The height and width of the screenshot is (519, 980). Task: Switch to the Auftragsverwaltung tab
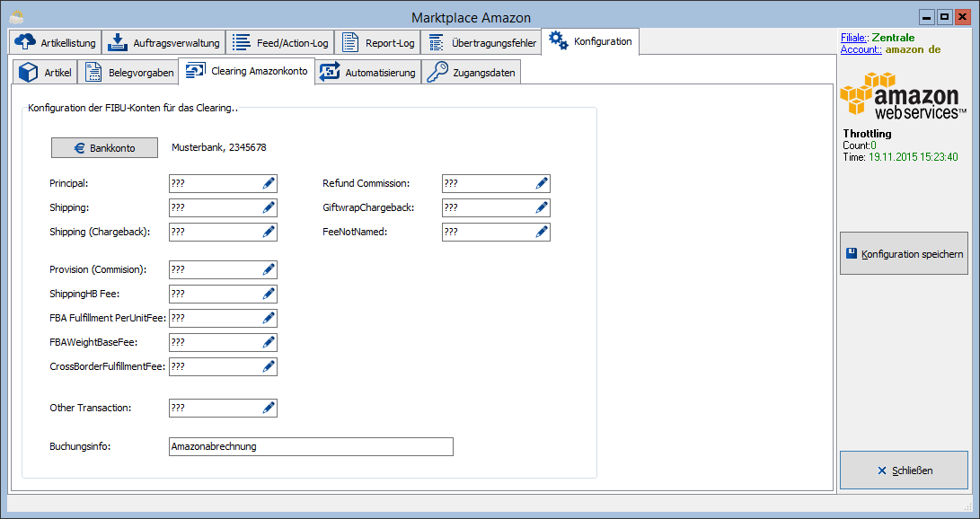point(163,42)
